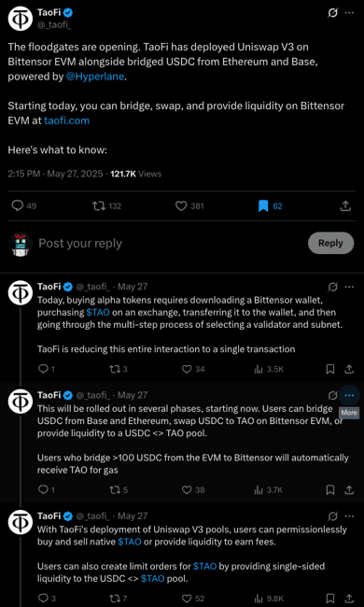Open the highlighted More menu on third post

[x=349, y=396]
